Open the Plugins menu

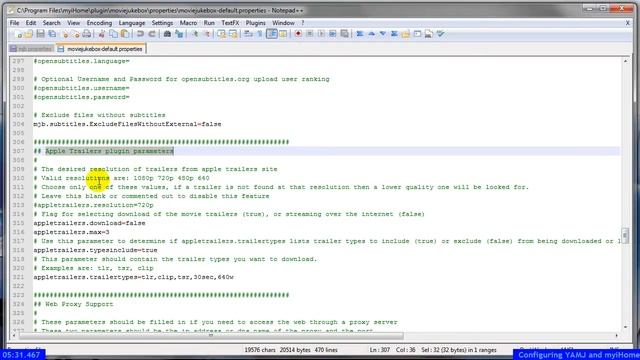(x=256, y=23)
